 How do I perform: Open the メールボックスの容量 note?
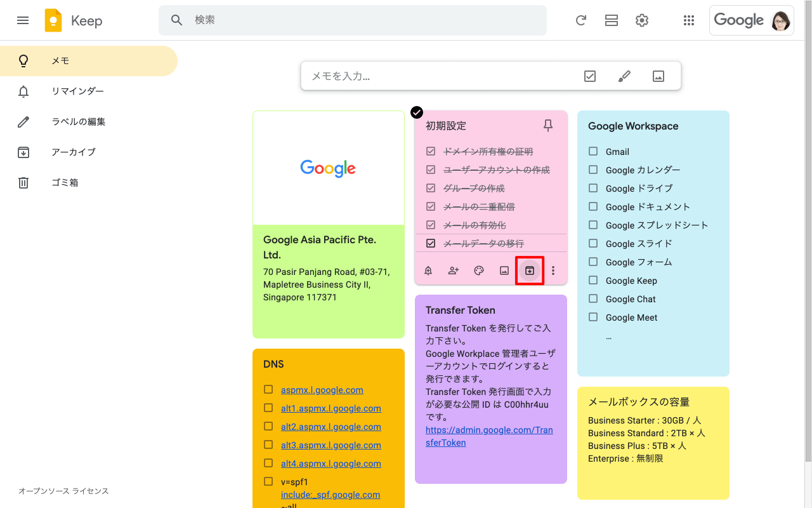(x=653, y=443)
